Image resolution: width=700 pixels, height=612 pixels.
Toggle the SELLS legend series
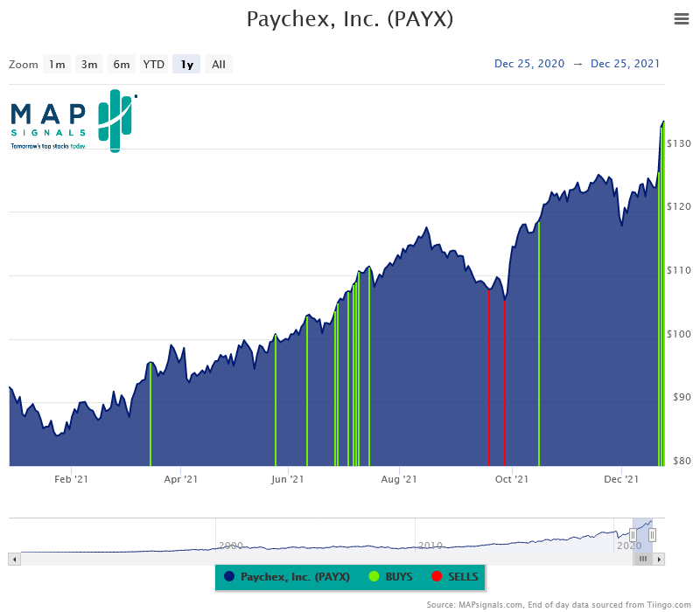point(455,577)
